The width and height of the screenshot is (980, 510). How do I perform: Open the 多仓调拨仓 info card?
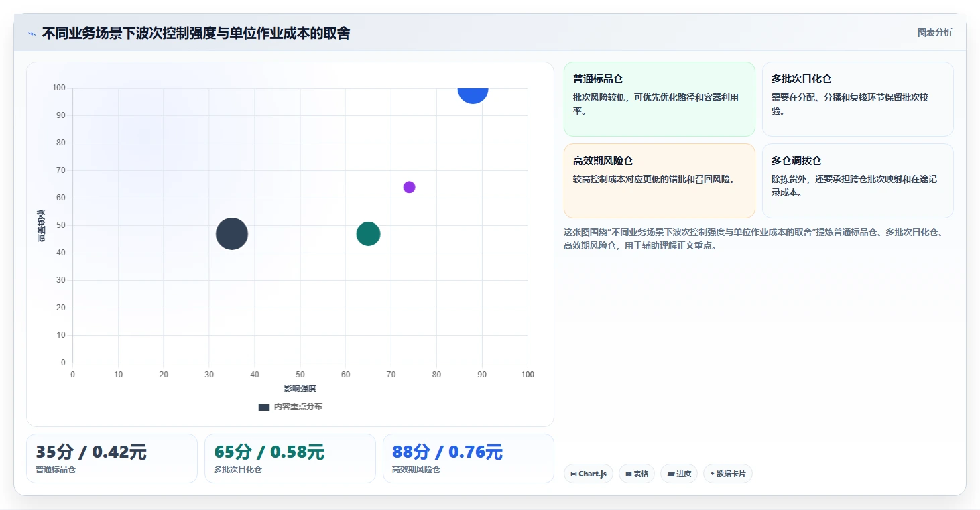pos(857,181)
